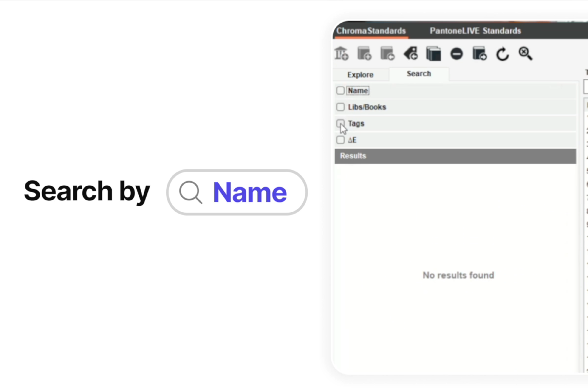Enable the Name search checkbox
The image size is (588, 392).
point(340,90)
